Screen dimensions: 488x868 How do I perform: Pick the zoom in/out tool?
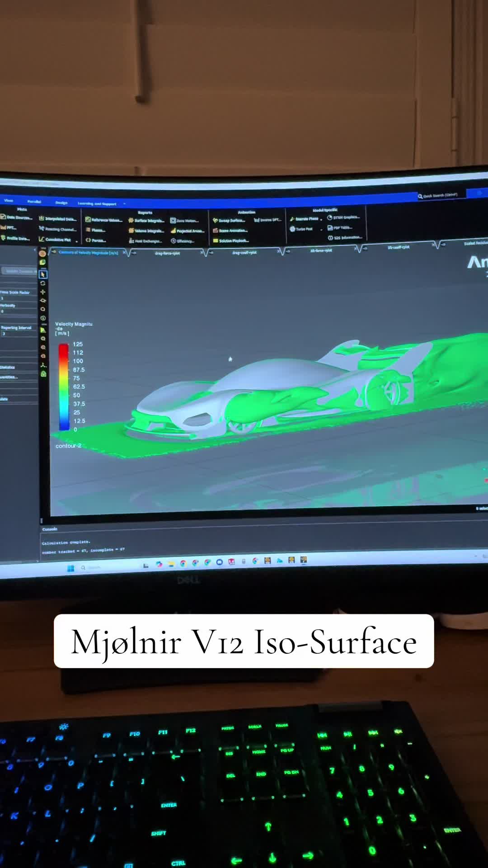point(43,301)
